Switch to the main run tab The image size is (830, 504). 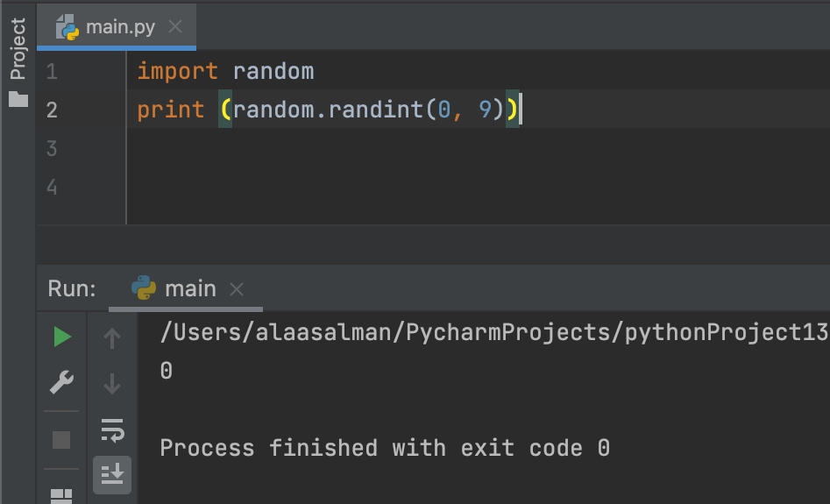(186, 289)
